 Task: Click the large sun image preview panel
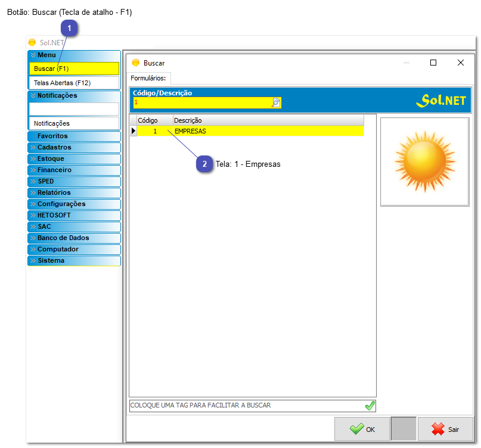424,162
